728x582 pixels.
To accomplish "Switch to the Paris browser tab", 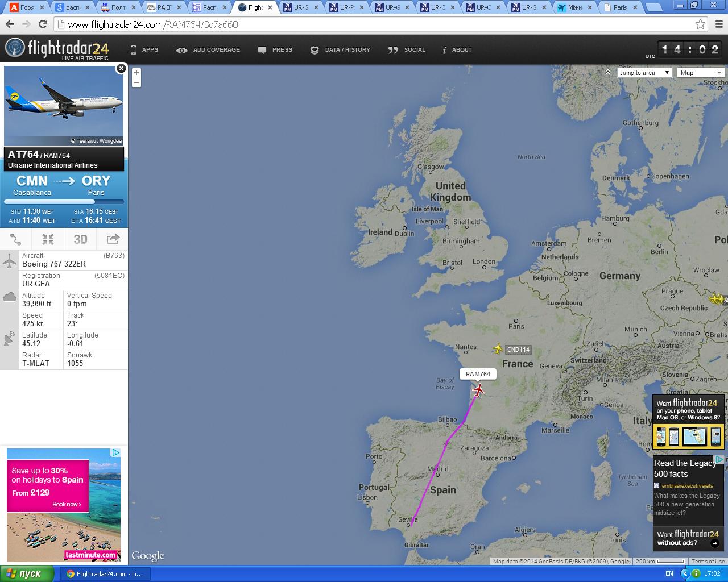I will pos(621,7).
